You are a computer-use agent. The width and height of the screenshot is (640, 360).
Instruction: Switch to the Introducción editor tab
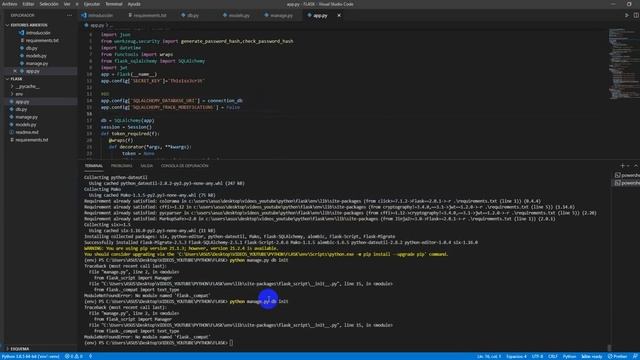98,16
